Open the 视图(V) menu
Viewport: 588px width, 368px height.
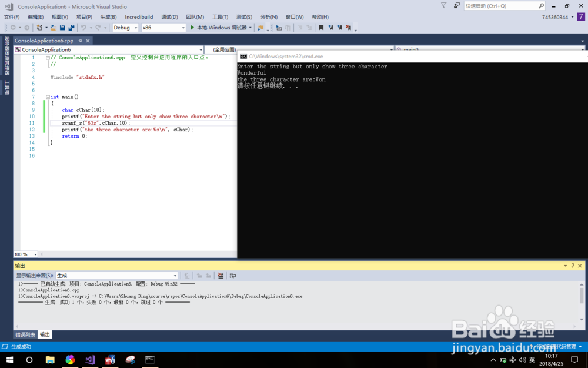60,17
